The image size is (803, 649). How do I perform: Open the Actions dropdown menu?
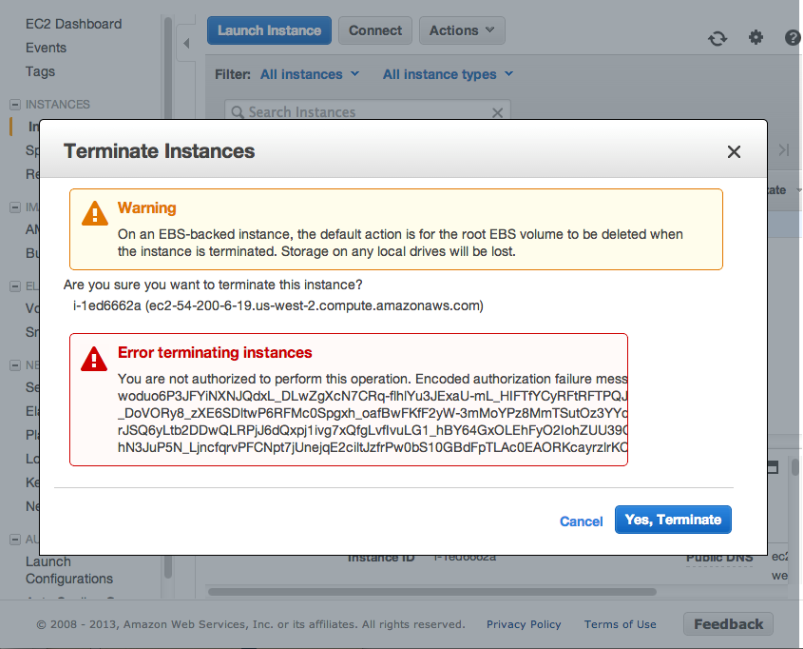[462, 31]
